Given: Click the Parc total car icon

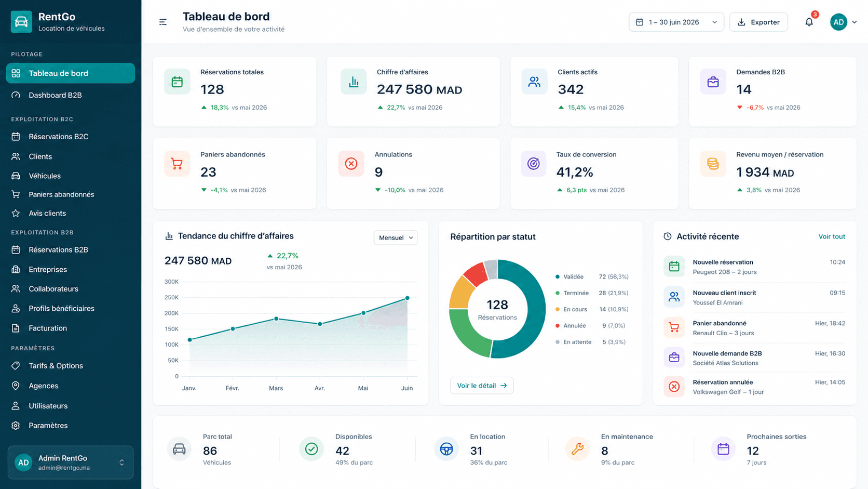Looking at the screenshot, I should click(179, 448).
